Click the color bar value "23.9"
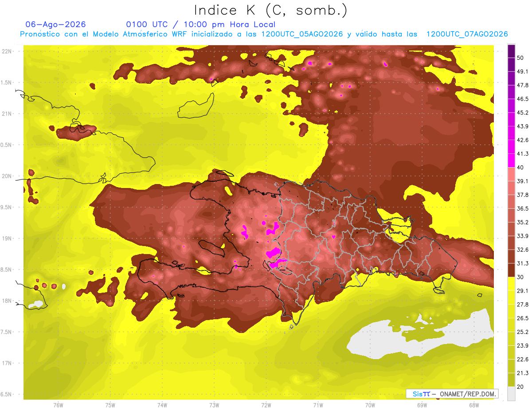 coord(522,346)
